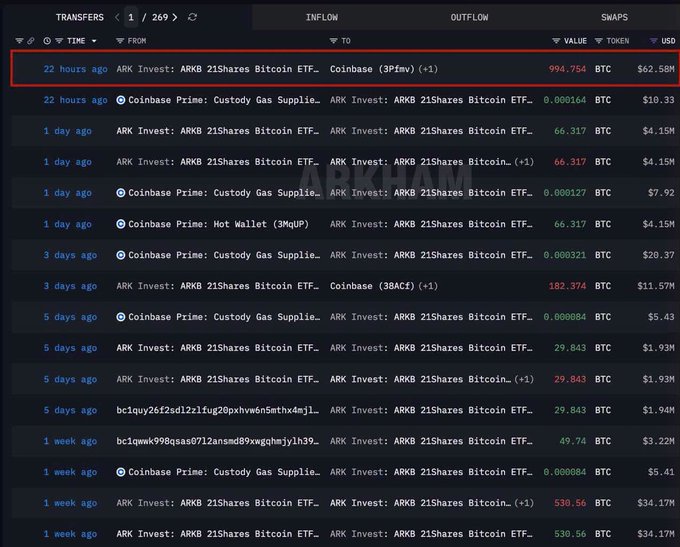Open TOKEN column filter icon
Screen dimensions: 680x547
point(598,41)
